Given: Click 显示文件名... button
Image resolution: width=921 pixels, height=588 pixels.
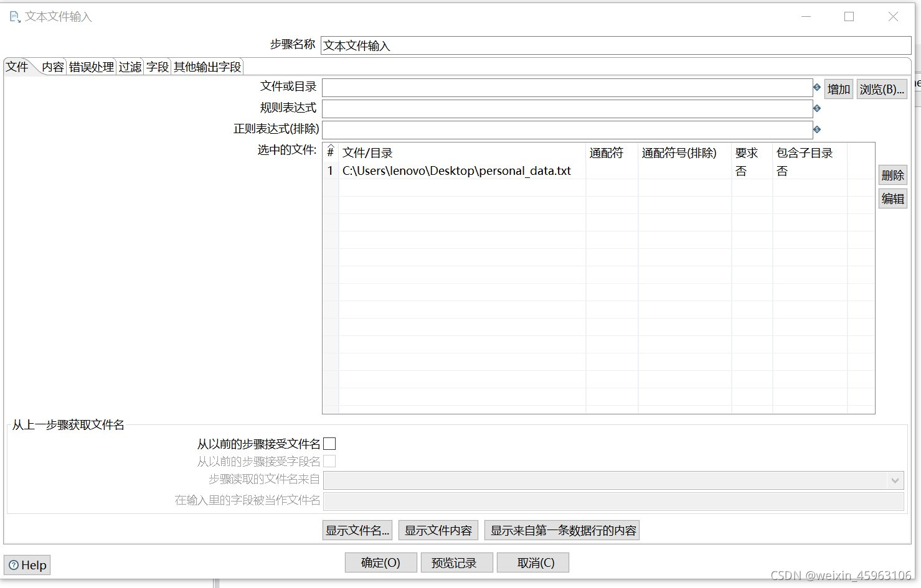Looking at the screenshot, I should (x=357, y=530).
